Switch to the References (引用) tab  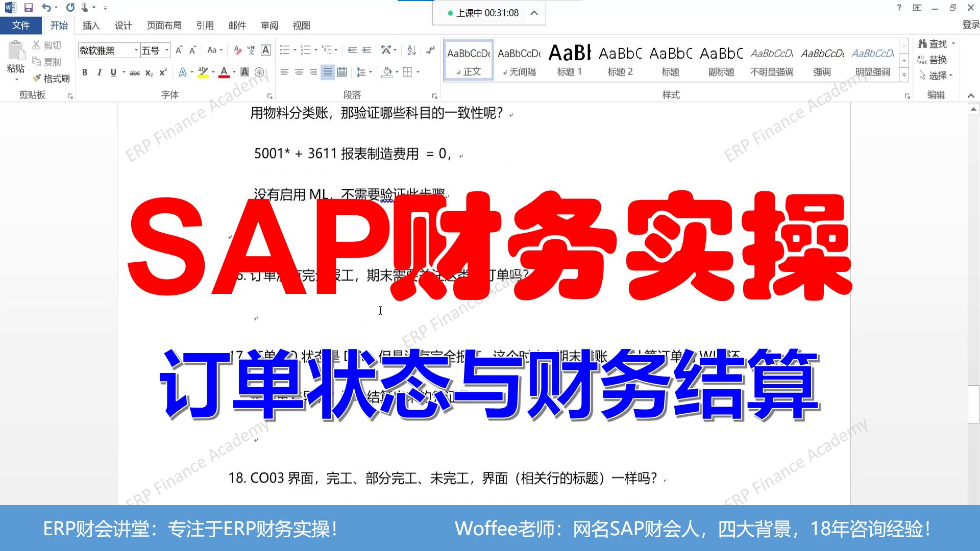click(205, 26)
